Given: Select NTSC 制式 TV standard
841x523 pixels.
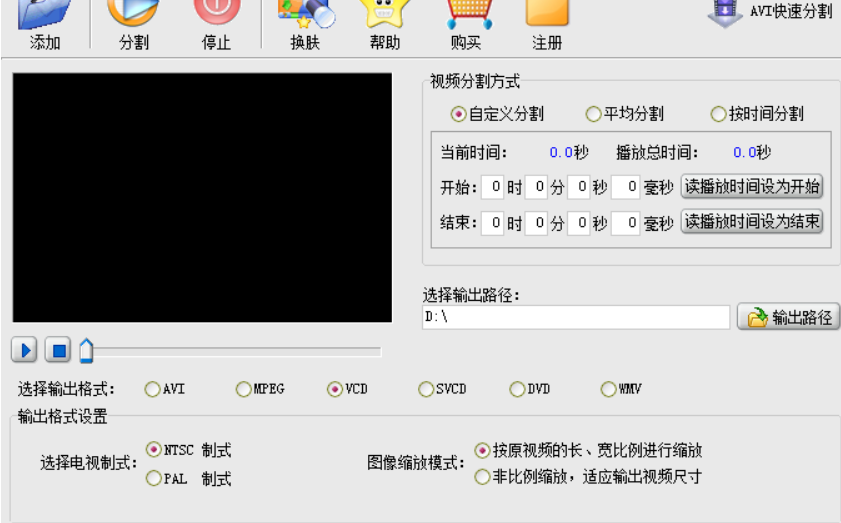Looking at the screenshot, I should point(189,450).
